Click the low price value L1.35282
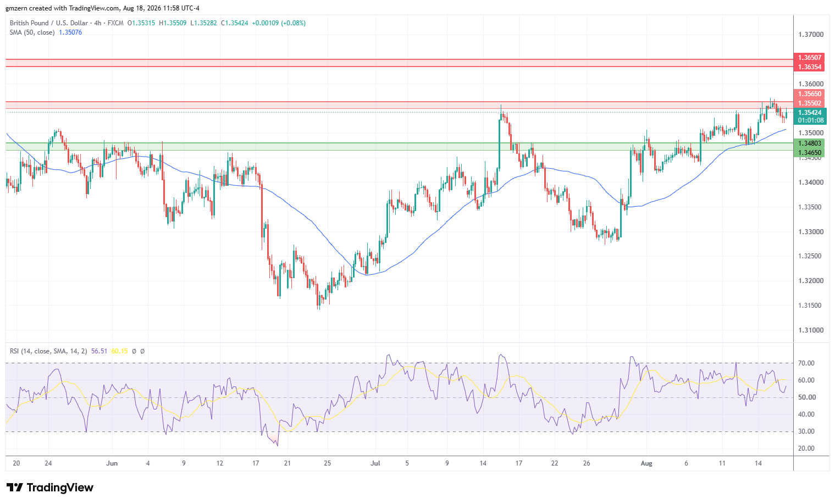This screenshot has height=504, width=835. click(203, 23)
